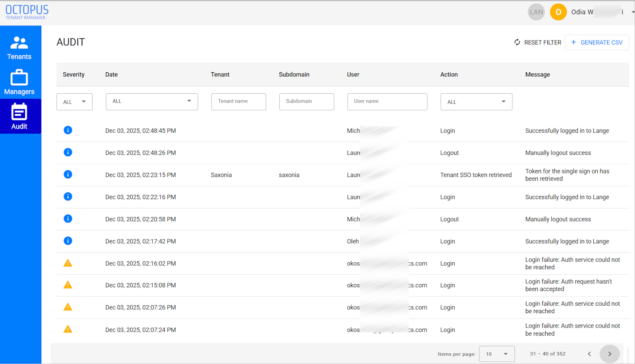Go to the next page of results
This screenshot has width=635, height=364.
coord(610,354)
